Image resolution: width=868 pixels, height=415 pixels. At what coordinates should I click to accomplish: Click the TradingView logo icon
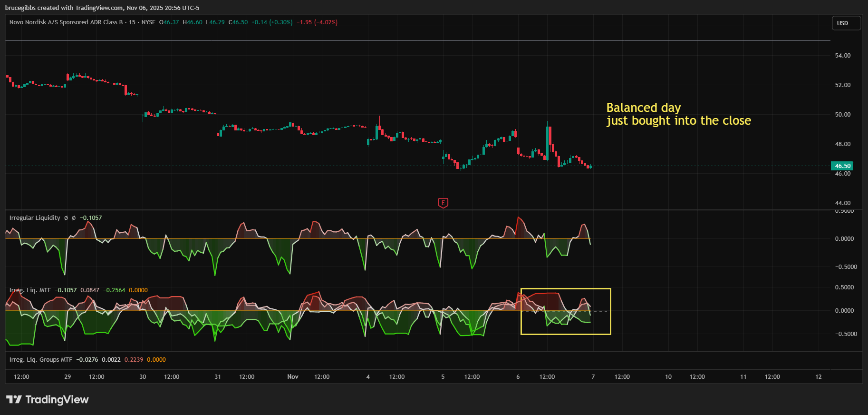click(x=14, y=399)
